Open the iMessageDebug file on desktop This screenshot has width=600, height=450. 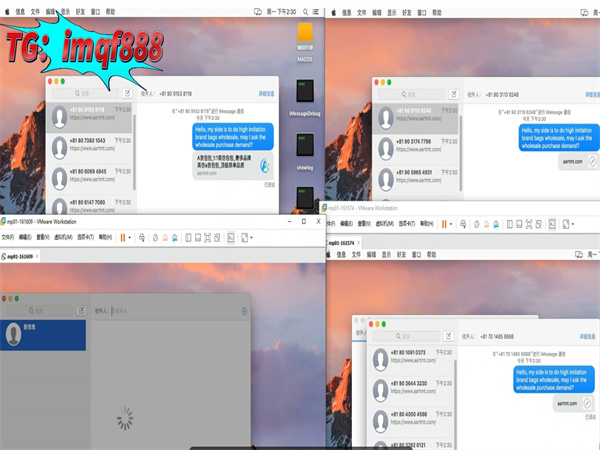click(306, 95)
